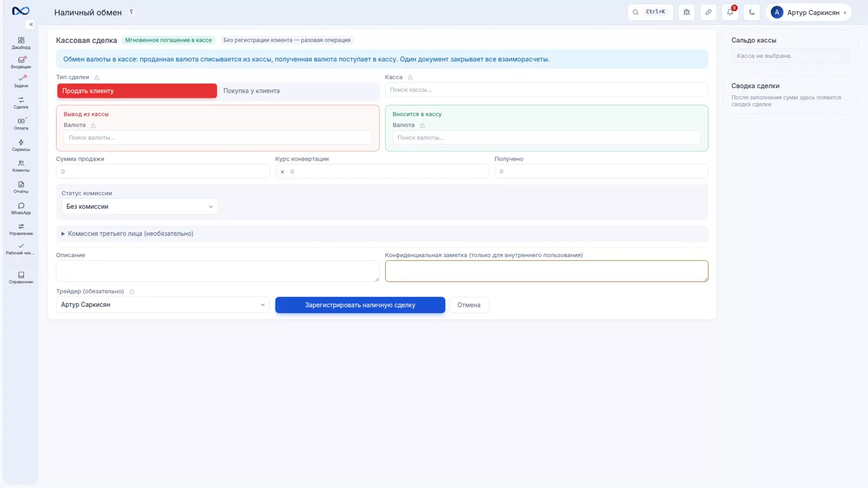Click the lock icon next to Тип сделки
This screenshot has height=488, width=868.
pyautogui.click(x=97, y=78)
